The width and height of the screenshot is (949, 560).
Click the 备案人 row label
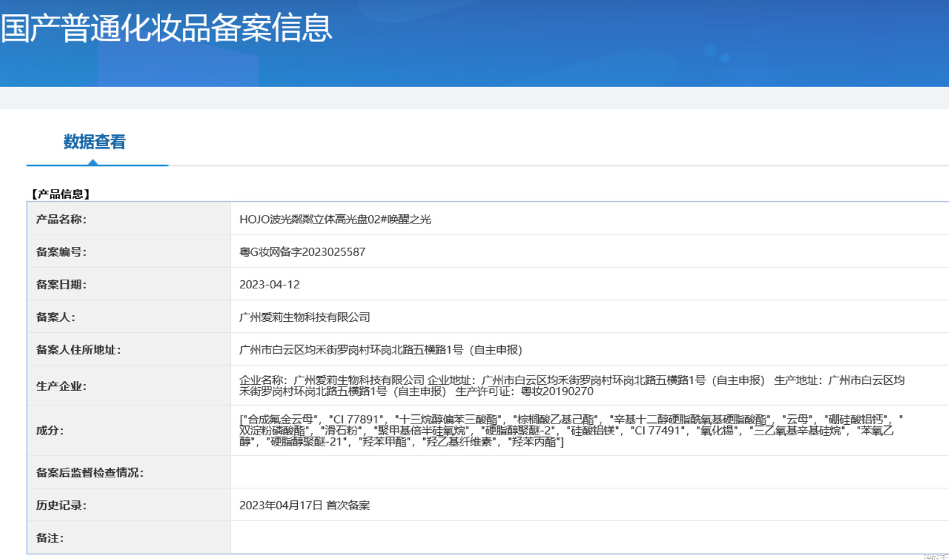pos(56,317)
